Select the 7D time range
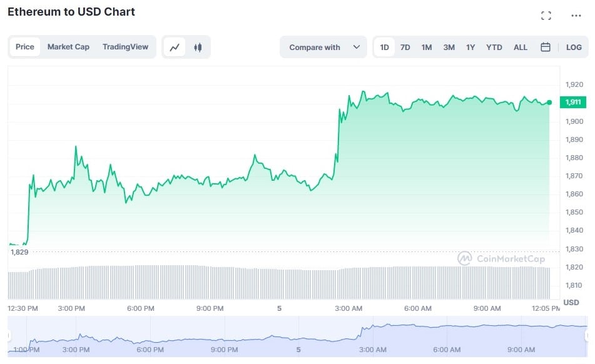 (405, 47)
